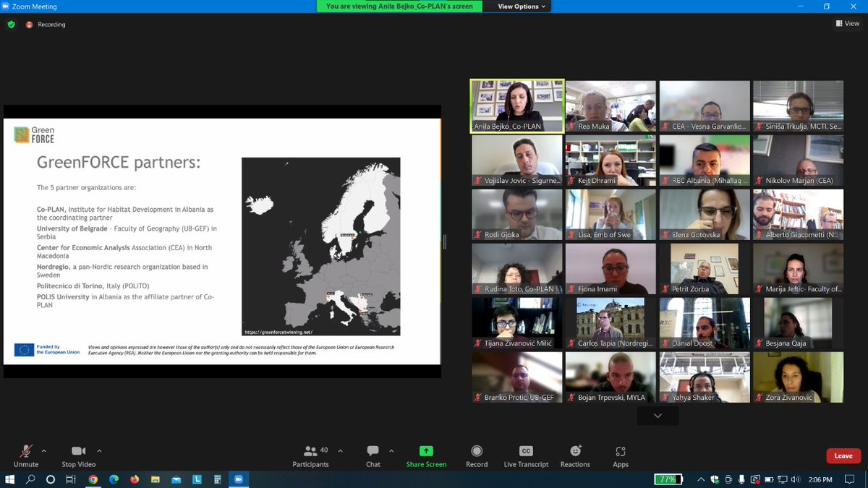Open video options arrow next to Stop Video
This screenshot has width=868, height=488.
[99, 450]
